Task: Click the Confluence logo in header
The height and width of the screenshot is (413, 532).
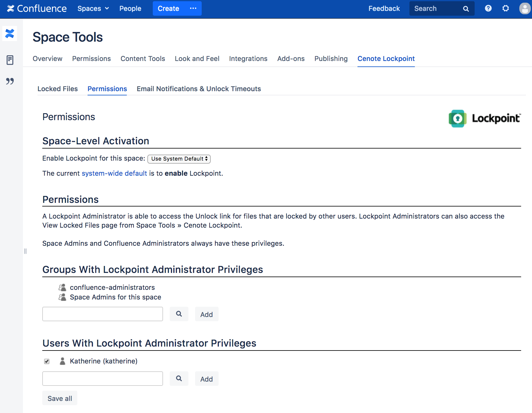Action: [37, 8]
